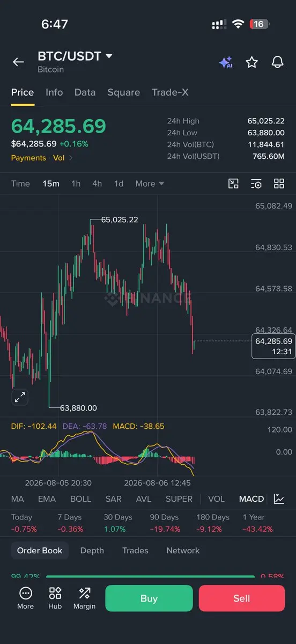Tap the green Buy button
This screenshot has width=296, height=644.
tap(149, 598)
